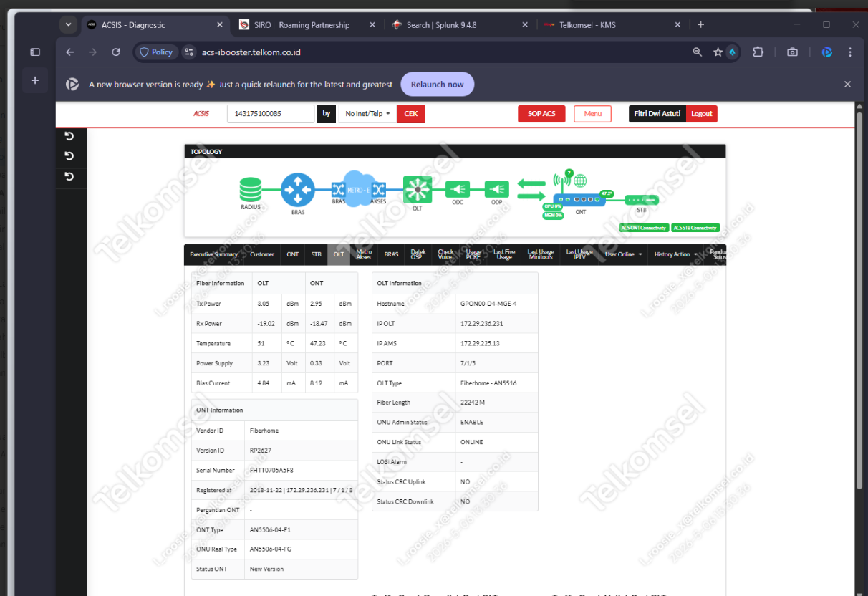Click ACS STB Connectivity button
The height and width of the screenshot is (596, 868).
coord(695,228)
